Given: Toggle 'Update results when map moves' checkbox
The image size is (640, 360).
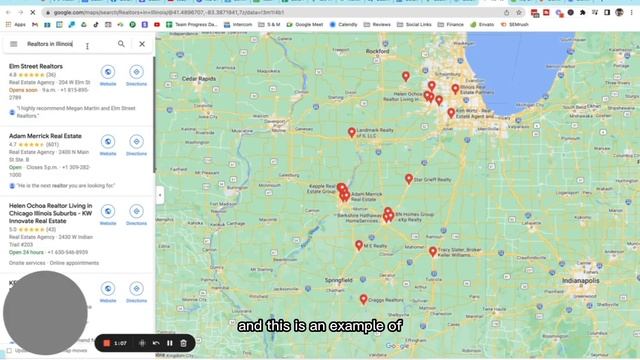Looking at the screenshot, I should (x=9, y=351).
